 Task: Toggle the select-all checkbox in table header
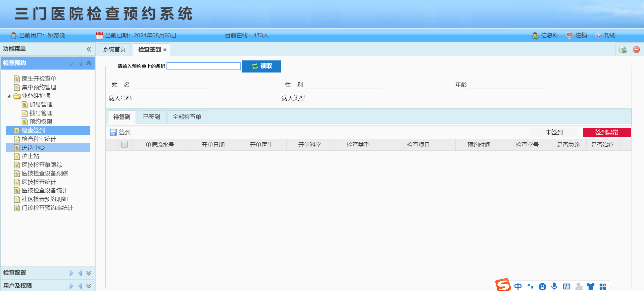pos(125,144)
